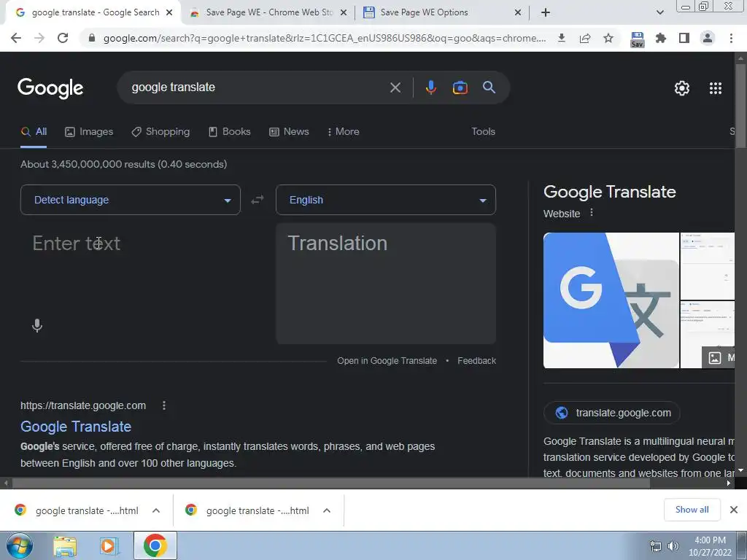Screen dimensions: 747x560
Task: Expand second google translate download options
Action: [326, 510]
